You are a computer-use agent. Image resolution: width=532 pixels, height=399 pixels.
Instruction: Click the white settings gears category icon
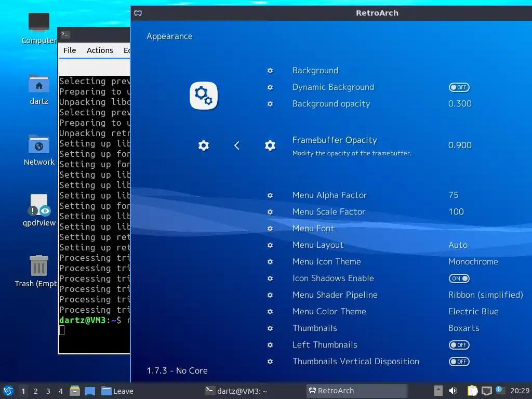coord(204,96)
